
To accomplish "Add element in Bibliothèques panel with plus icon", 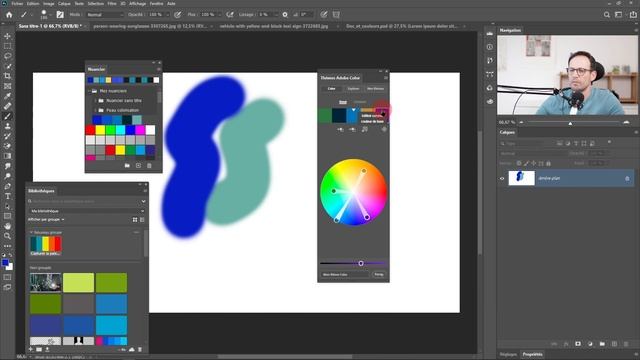I will click(31, 349).
